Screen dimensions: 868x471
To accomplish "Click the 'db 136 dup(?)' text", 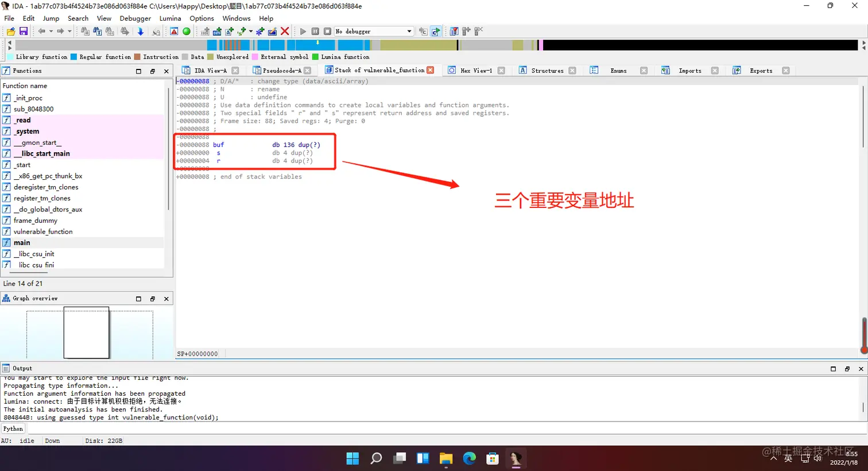I will click(296, 145).
